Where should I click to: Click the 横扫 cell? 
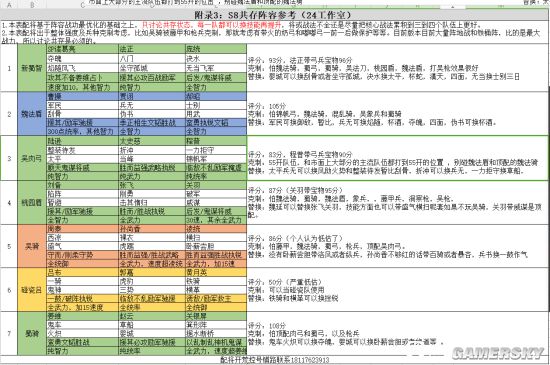[216, 237]
